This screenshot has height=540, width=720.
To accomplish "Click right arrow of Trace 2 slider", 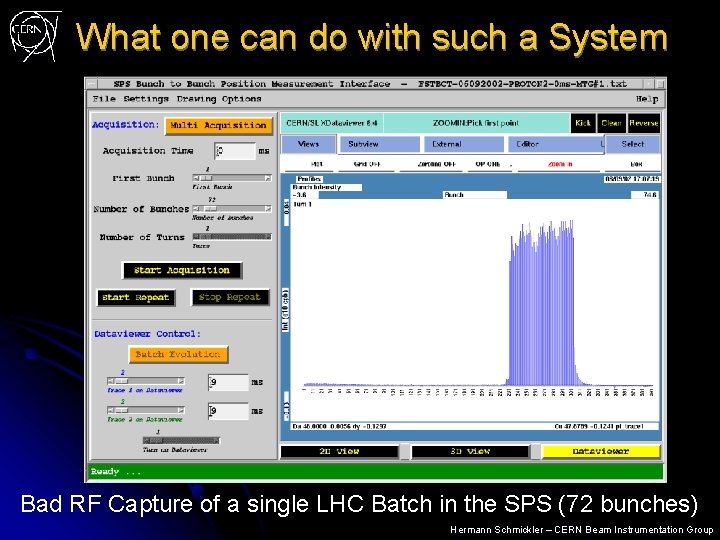I will (181, 410).
